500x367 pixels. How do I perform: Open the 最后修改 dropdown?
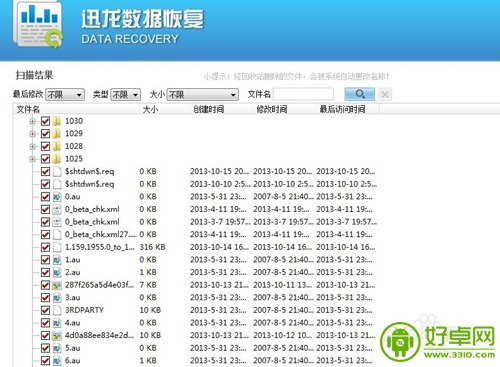tap(65, 95)
